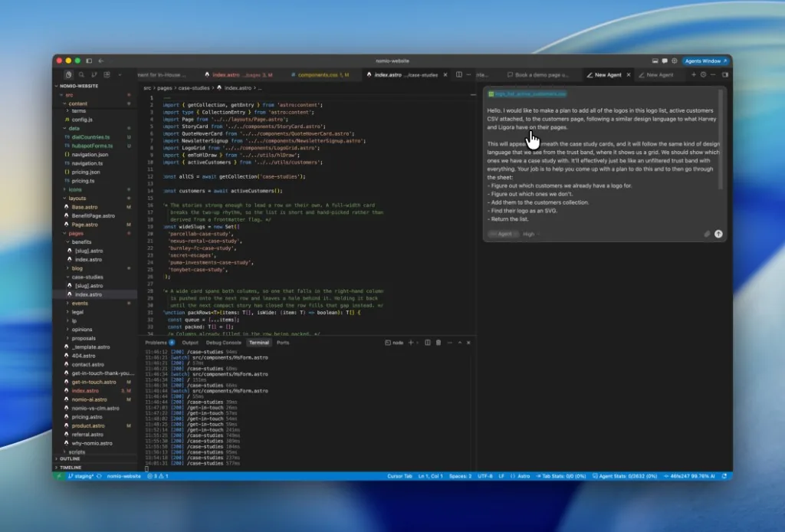Open the Source Control view icon
Image resolution: width=785 pixels, height=532 pixels.
click(94, 74)
